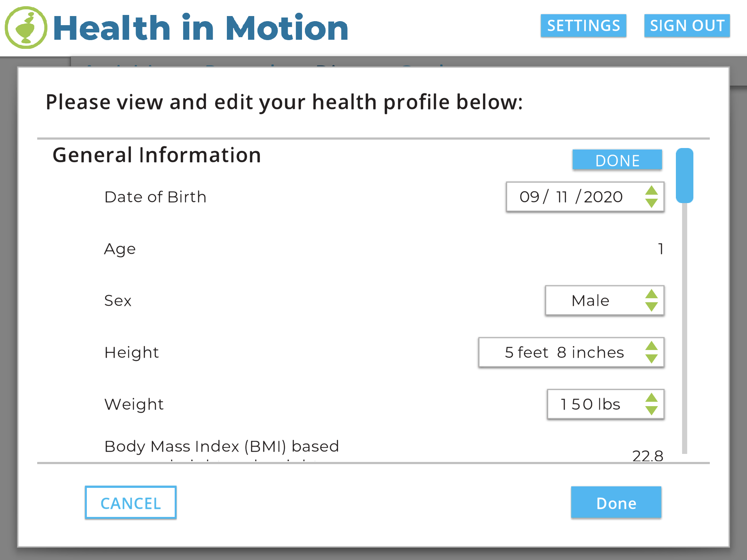Screen dimensions: 747x560
Task: Increase height using the up arrow
Action: click(651, 346)
